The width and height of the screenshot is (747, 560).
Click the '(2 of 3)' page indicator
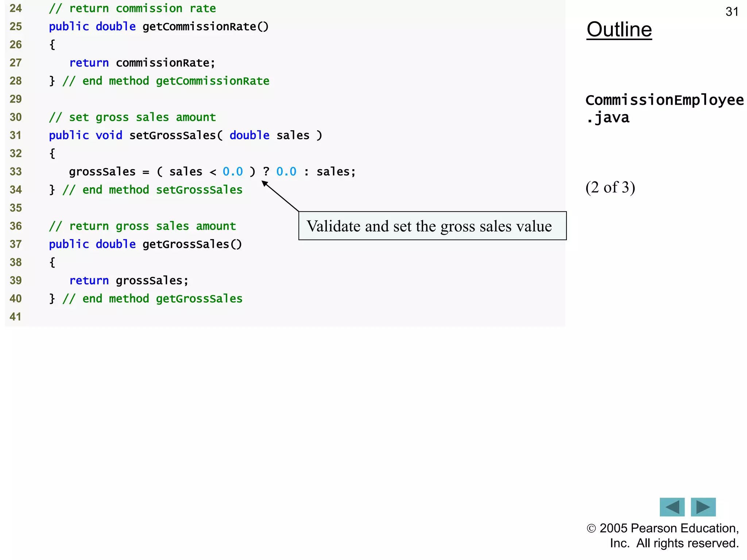[x=610, y=187]
